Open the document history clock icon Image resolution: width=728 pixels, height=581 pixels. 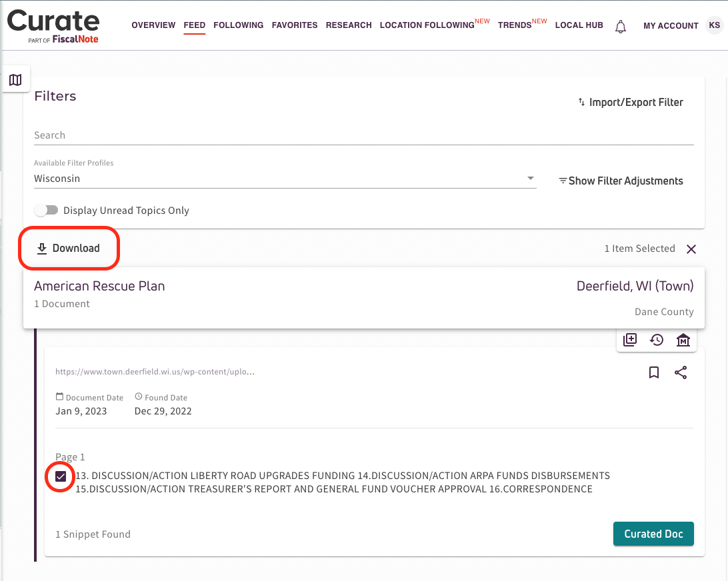click(657, 340)
